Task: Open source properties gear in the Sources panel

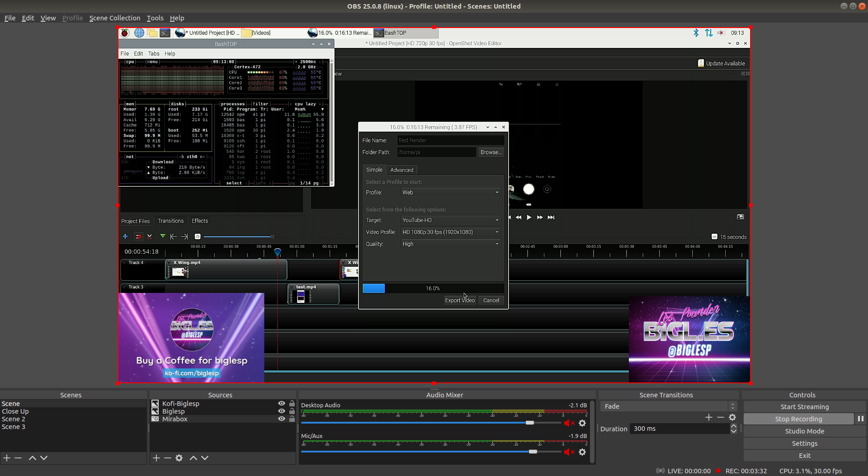Action: 179,458
